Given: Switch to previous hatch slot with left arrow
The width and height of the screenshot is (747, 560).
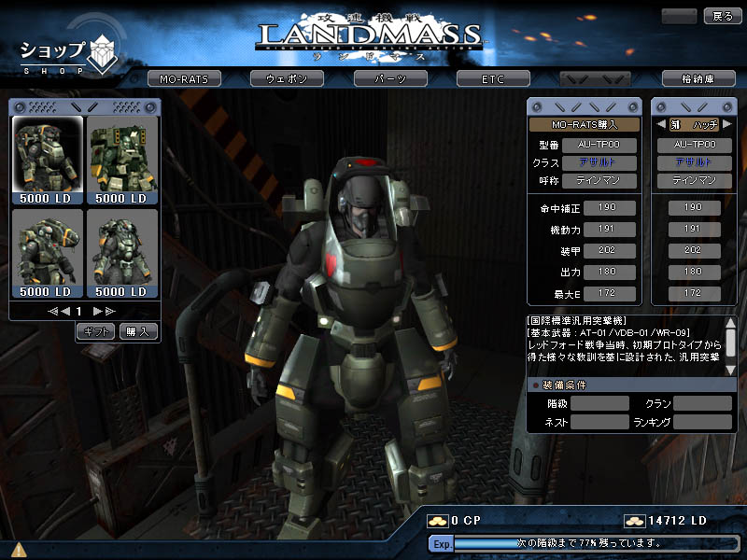Looking at the screenshot, I should click(661, 124).
